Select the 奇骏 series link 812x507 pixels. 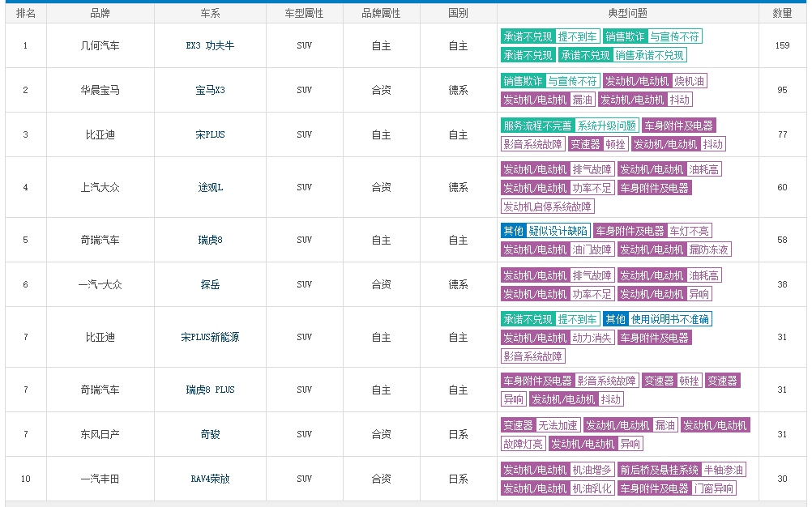pos(210,434)
